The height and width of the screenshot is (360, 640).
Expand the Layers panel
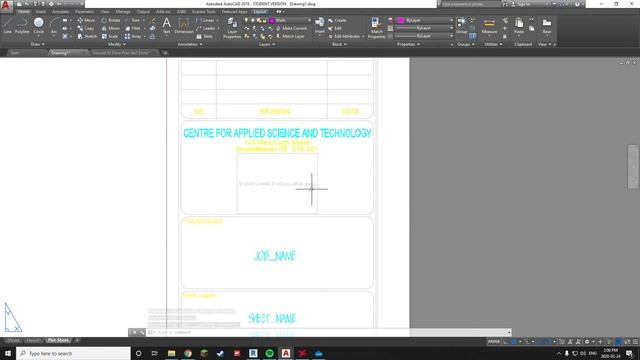tap(267, 44)
